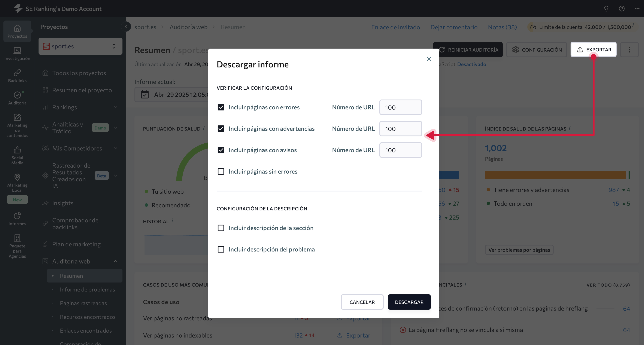644x345 pixels.
Task: Check Incluir descripción del problema
Action: [221, 250]
